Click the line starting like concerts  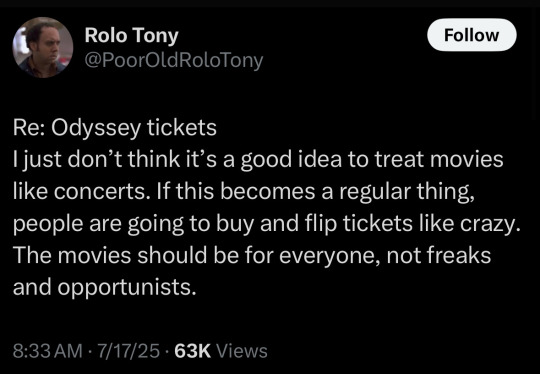click(x=244, y=192)
